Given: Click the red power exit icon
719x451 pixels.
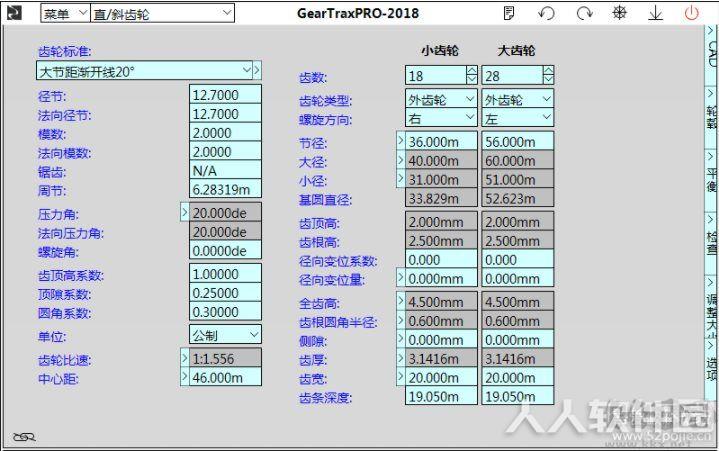Looking at the screenshot, I should [x=691, y=13].
